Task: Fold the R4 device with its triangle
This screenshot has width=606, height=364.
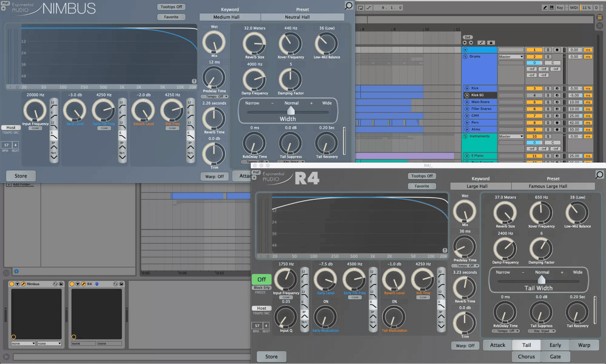Action: [78, 284]
